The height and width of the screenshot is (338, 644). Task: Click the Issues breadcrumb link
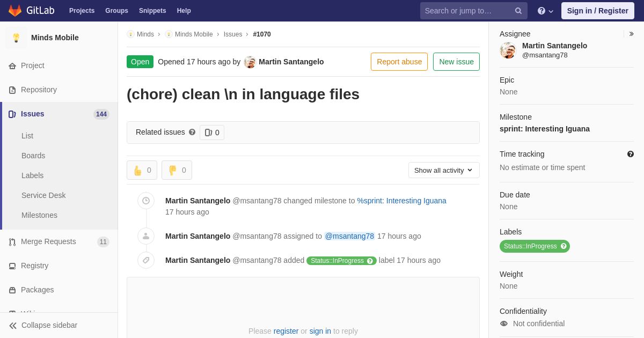click(x=233, y=34)
